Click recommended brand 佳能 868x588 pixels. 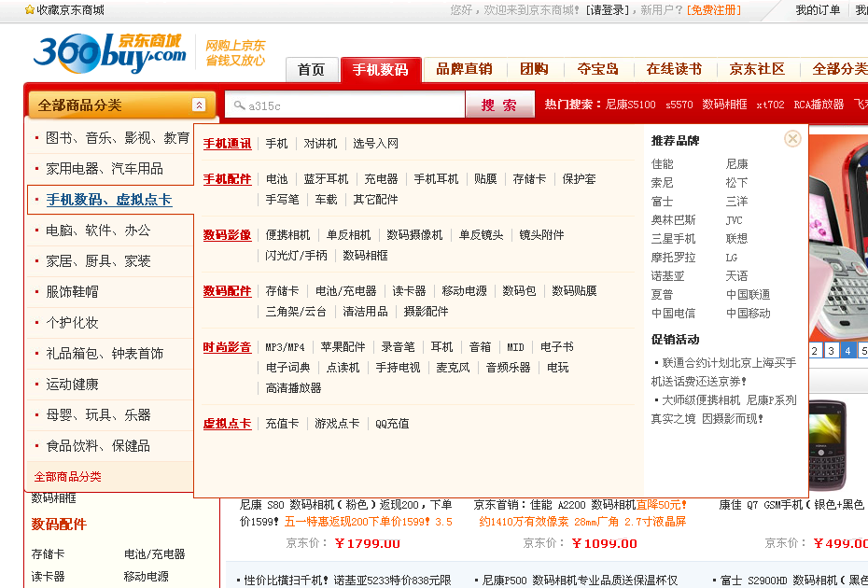tap(662, 164)
